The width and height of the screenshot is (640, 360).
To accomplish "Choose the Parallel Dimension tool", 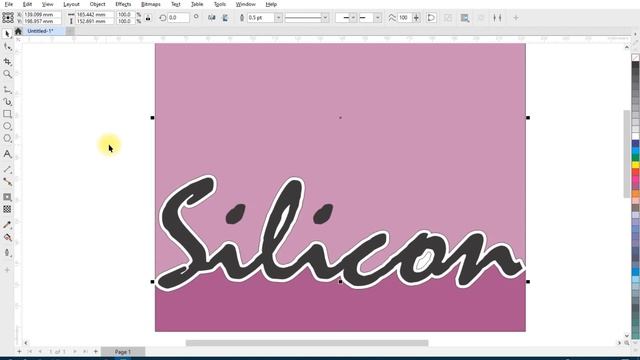I will (7, 169).
